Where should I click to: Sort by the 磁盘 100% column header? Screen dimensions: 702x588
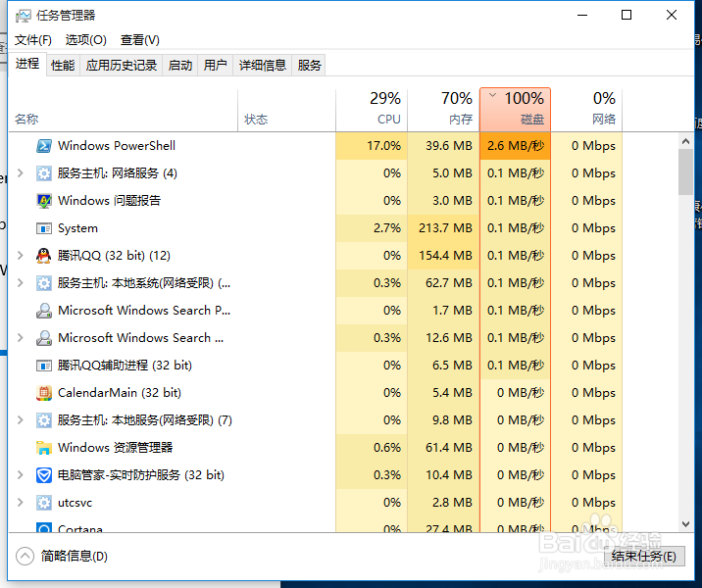point(516,110)
